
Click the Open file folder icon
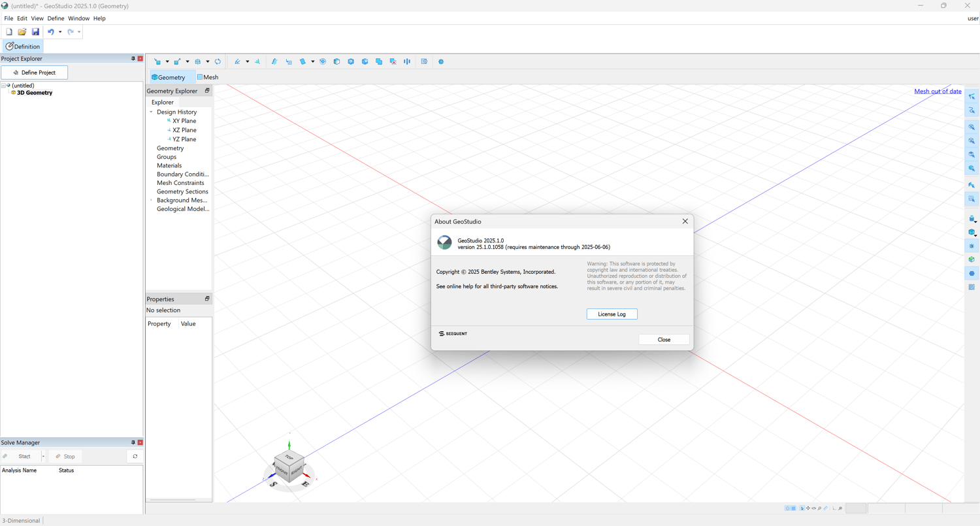click(x=22, y=31)
